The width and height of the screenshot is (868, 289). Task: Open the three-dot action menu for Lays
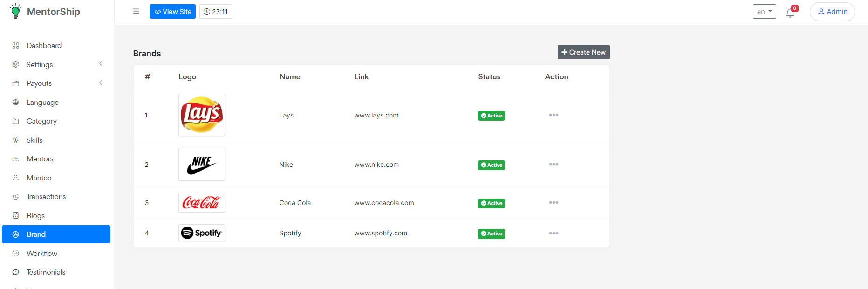click(554, 115)
